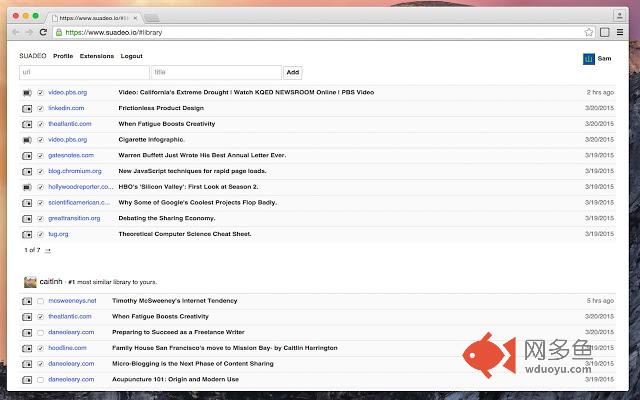The image size is (640, 400).
Task: Click the browser reload button
Action: pyautogui.click(x=43, y=32)
